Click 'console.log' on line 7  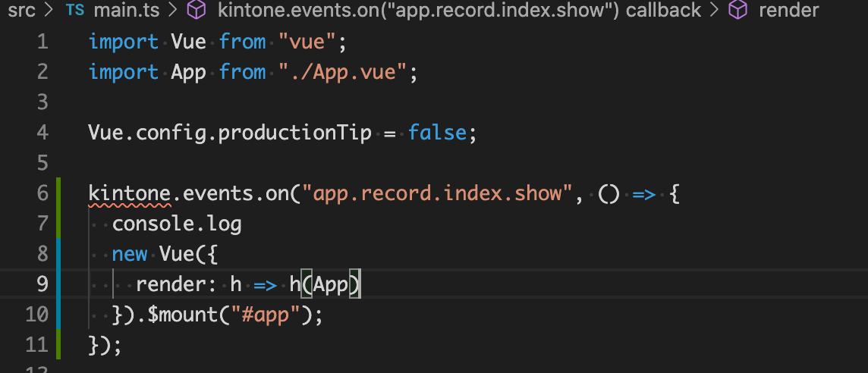177,224
